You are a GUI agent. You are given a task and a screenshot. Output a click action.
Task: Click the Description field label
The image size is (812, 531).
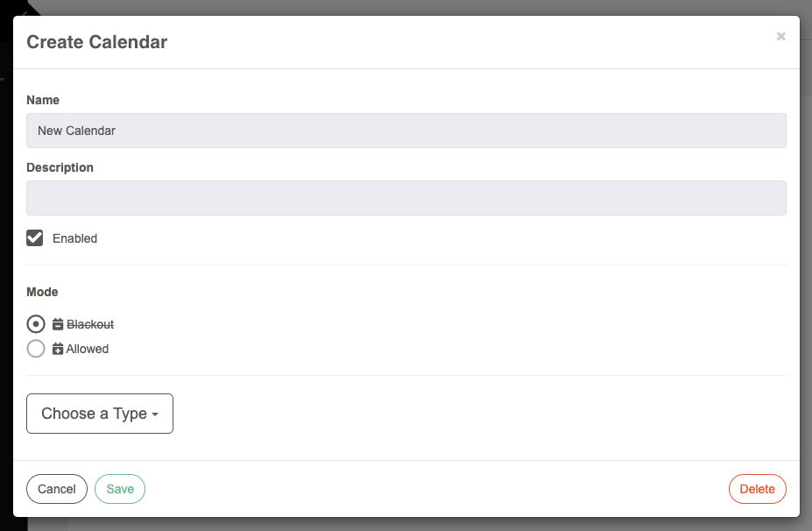coord(60,167)
